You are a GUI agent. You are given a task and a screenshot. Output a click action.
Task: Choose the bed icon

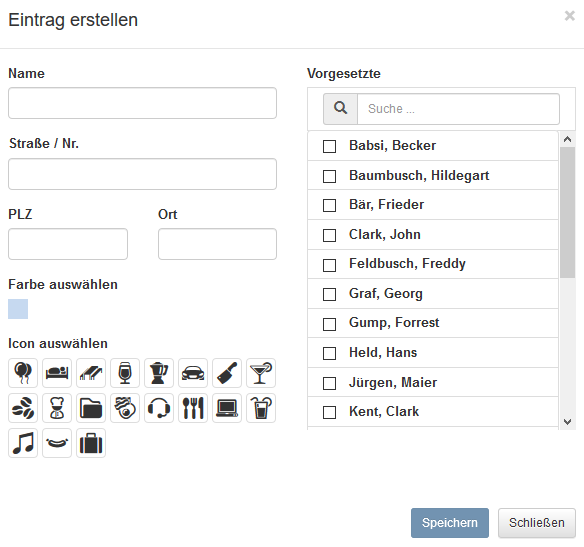pyautogui.click(x=57, y=373)
